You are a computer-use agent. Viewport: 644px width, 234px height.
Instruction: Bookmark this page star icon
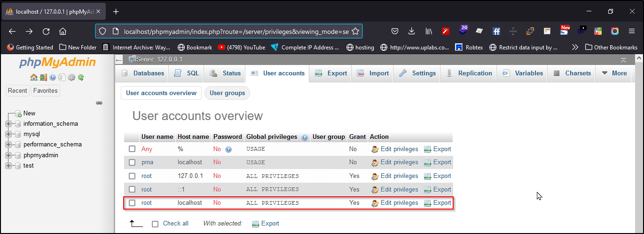click(355, 32)
